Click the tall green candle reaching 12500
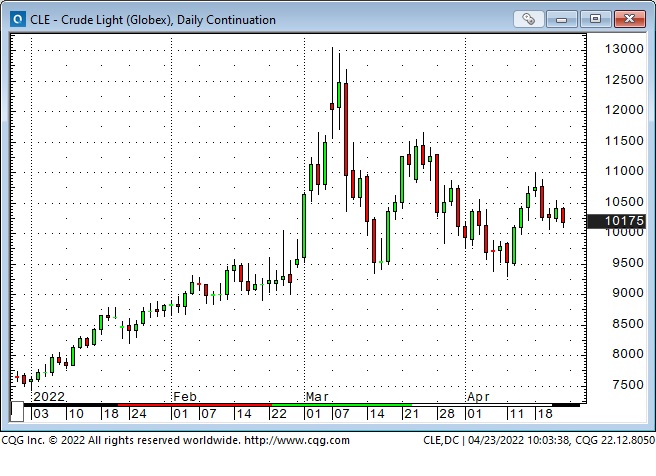This screenshot has height=476, width=656. point(339,95)
